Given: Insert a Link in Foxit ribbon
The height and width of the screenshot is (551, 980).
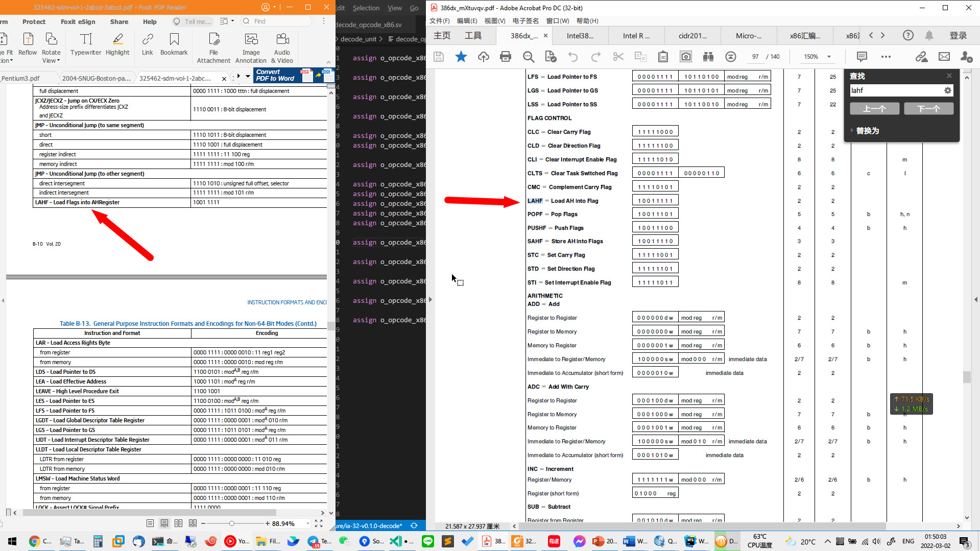Looking at the screenshot, I should coord(148,44).
